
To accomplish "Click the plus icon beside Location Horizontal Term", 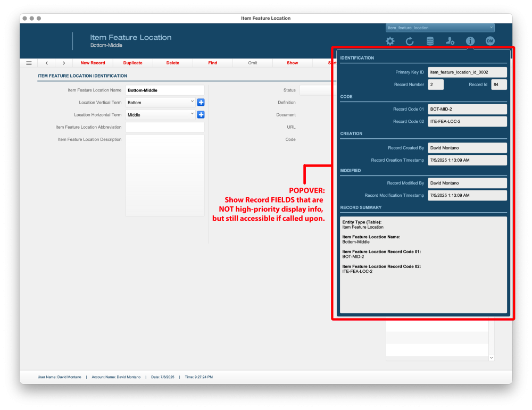I will point(201,114).
